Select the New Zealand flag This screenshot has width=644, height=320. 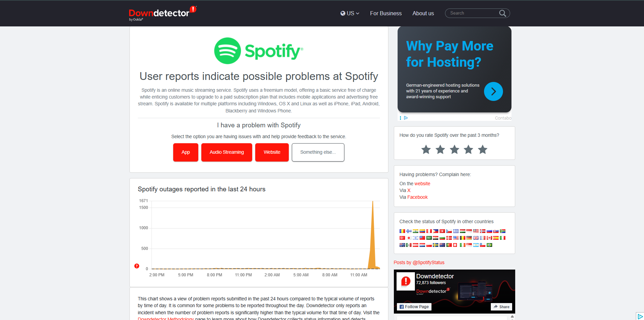tap(442, 245)
